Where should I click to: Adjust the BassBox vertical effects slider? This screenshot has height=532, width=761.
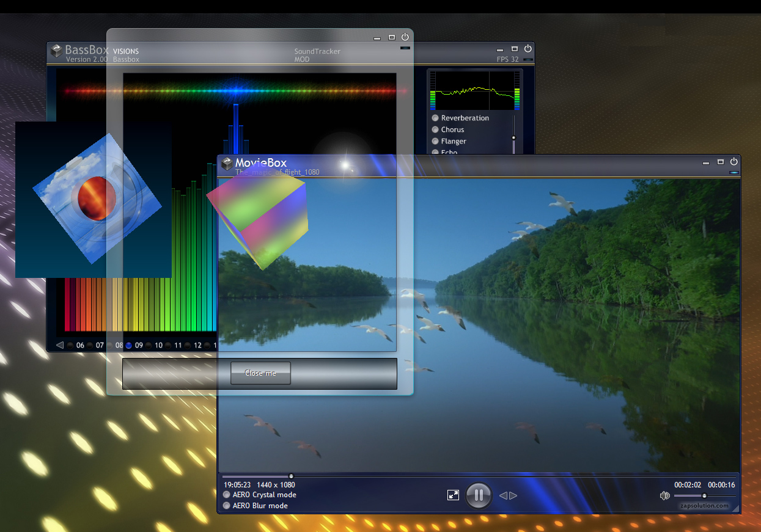(513, 135)
